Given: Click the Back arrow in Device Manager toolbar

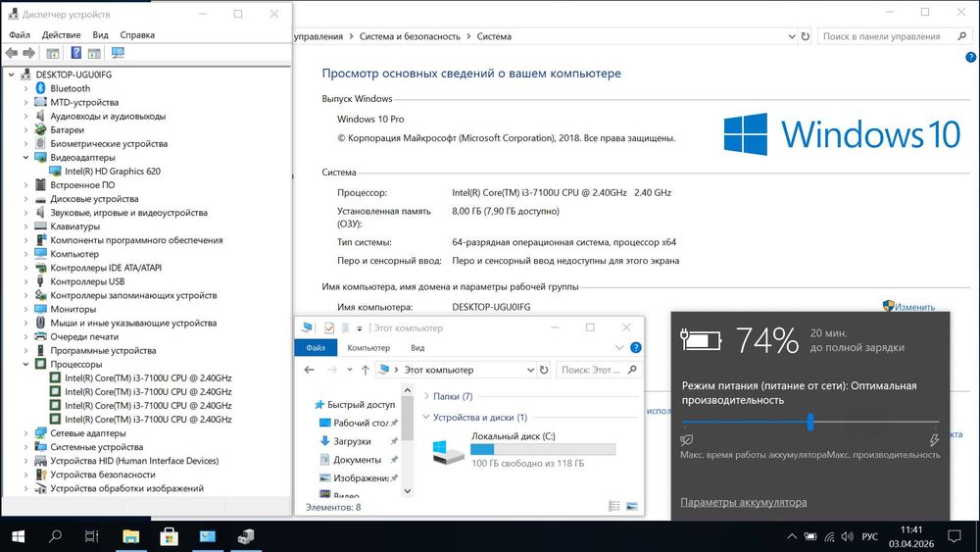Looking at the screenshot, I should 11,53.
